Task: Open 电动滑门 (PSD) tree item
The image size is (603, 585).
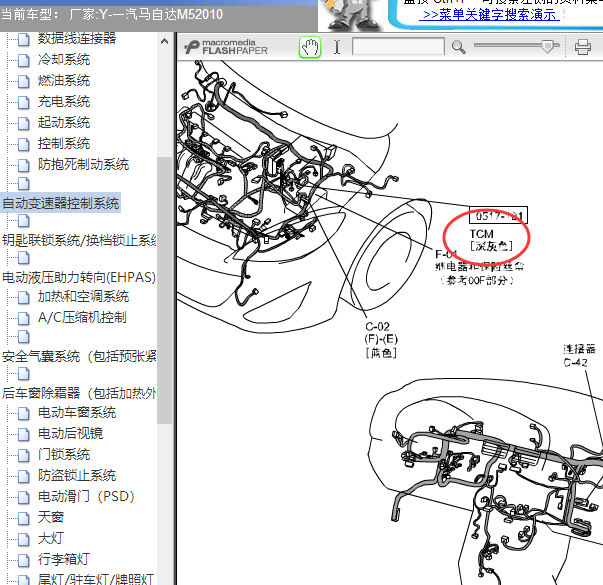Action: [86, 497]
